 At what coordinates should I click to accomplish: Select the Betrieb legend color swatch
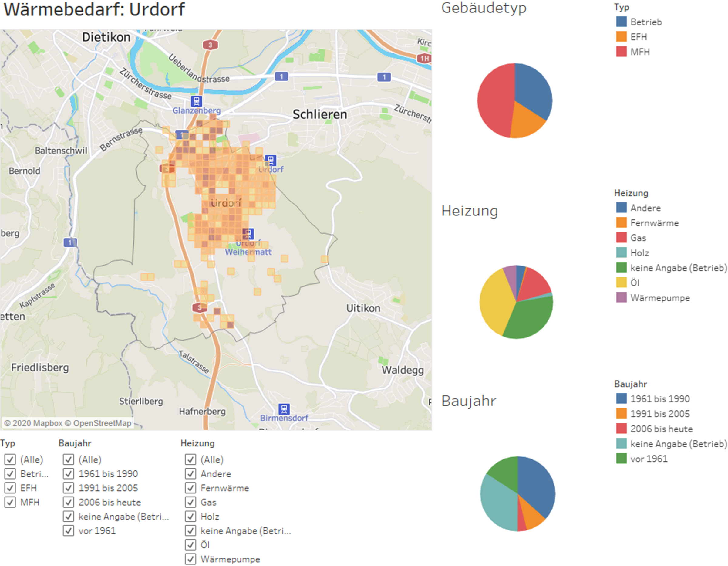621,22
